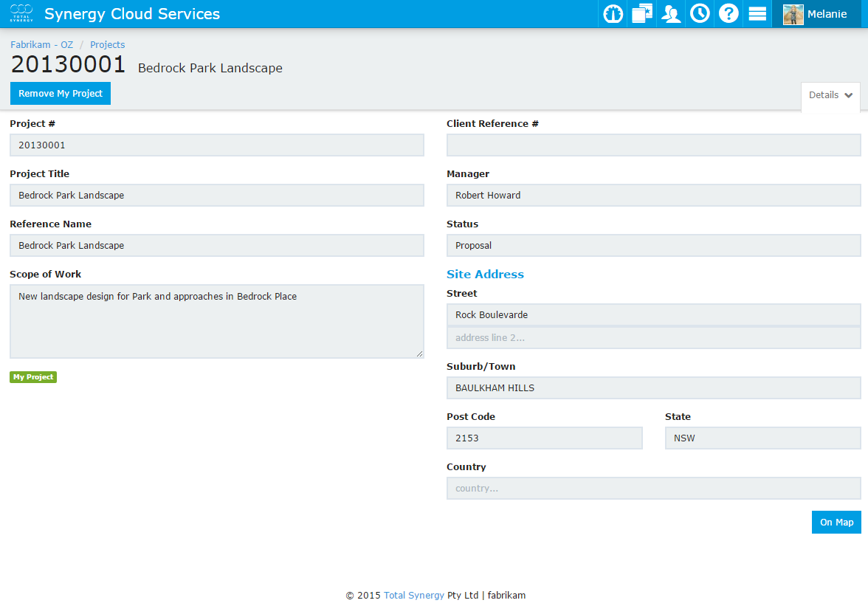Image resolution: width=868 pixels, height=603 pixels.
Task: Open the contacts people icon
Action: (671, 14)
